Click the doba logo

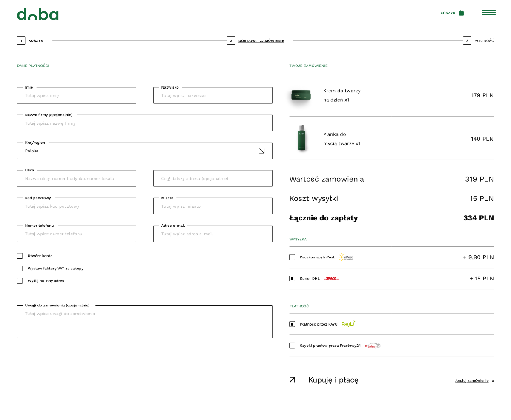point(37,14)
